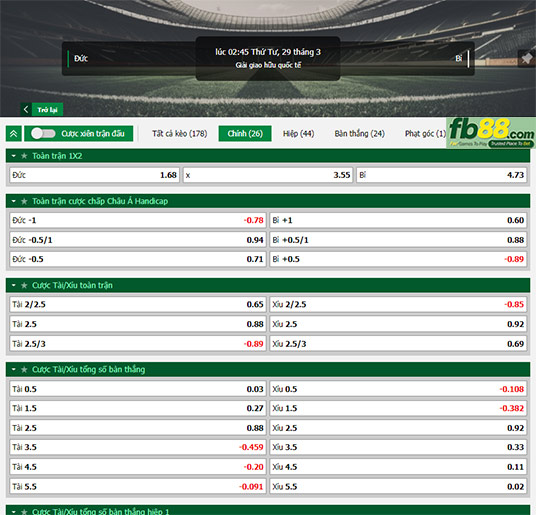
Task: Select the Xỉu 3.5 odds 0.33
Action: pyautogui.click(x=398, y=447)
